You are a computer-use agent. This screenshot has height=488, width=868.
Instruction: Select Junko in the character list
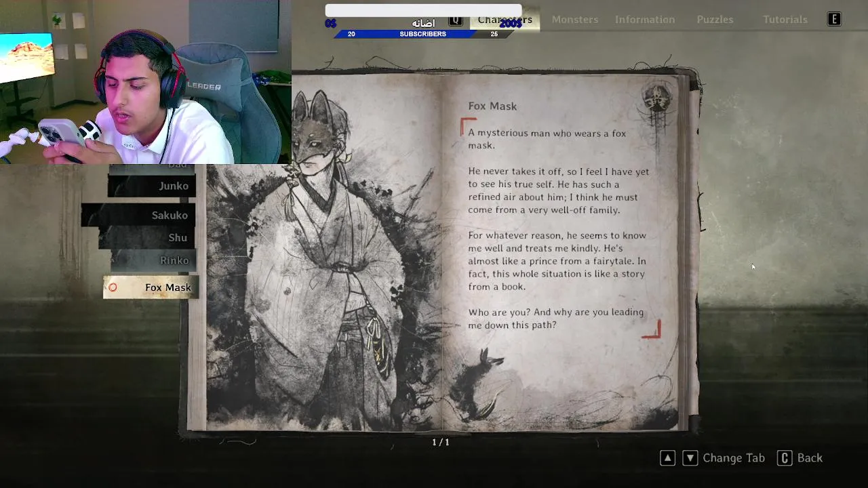pyautogui.click(x=152, y=186)
